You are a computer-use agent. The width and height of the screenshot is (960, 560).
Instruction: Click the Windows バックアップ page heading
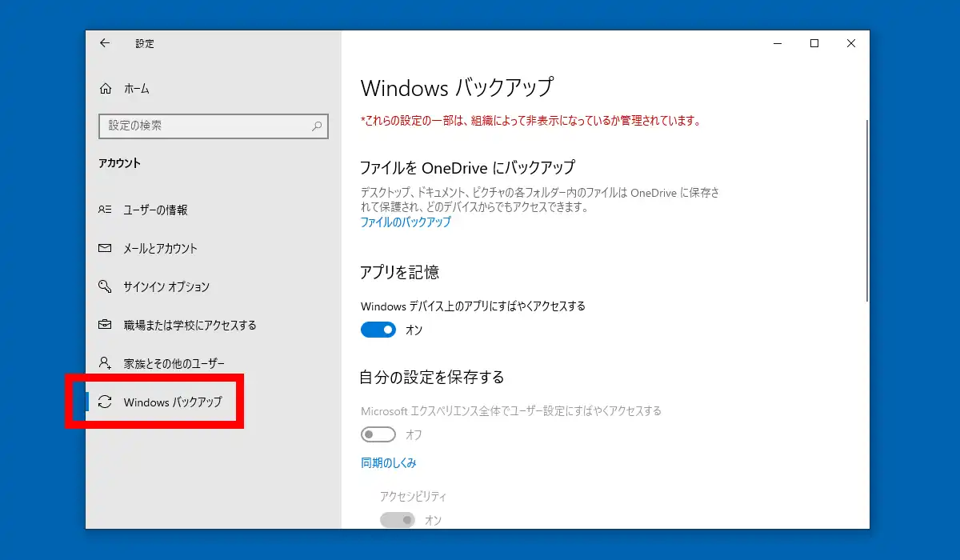[x=457, y=87]
